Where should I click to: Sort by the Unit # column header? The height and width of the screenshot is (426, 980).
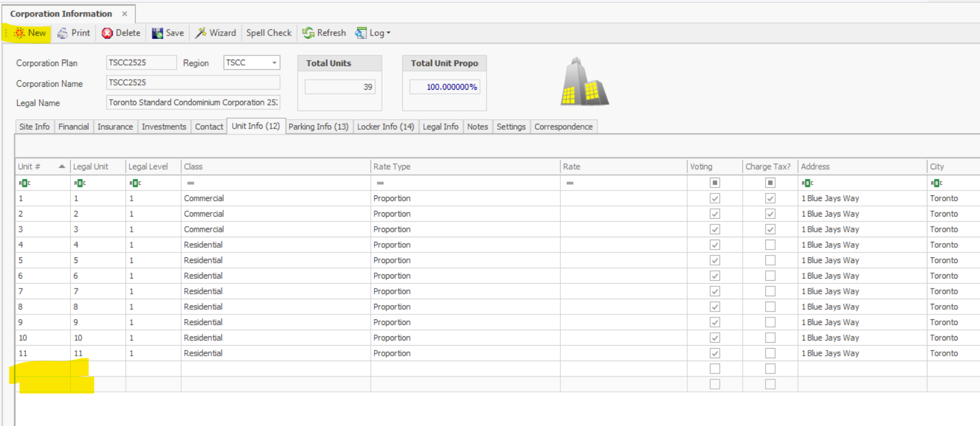(x=35, y=167)
